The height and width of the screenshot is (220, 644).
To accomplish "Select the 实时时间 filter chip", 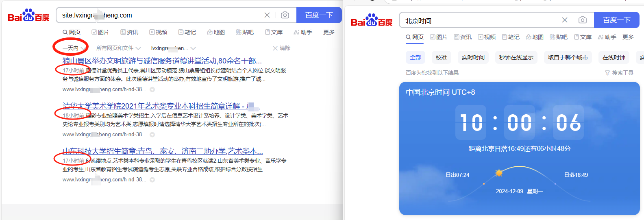I will pos(473,57).
